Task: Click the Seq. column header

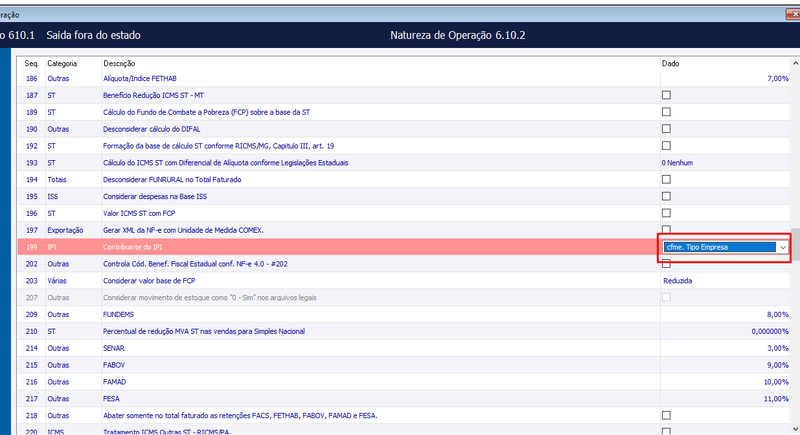Action: click(x=31, y=63)
